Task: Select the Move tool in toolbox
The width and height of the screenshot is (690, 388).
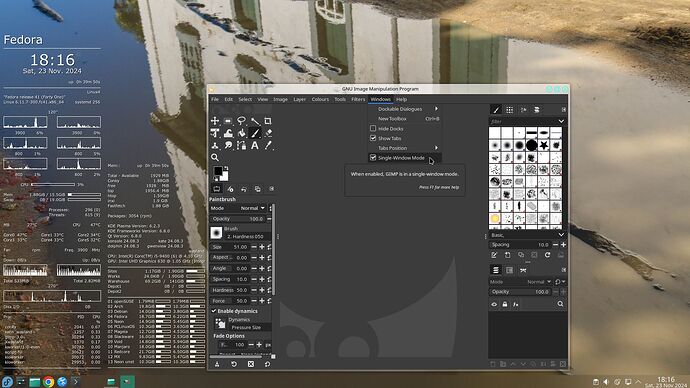Action: (x=215, y=121)
